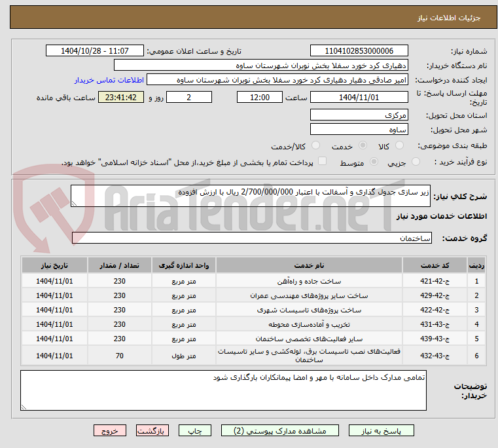Click the تعداد / مقدار column header
Viewport: 498px width, 448px height.
point(119,265)
